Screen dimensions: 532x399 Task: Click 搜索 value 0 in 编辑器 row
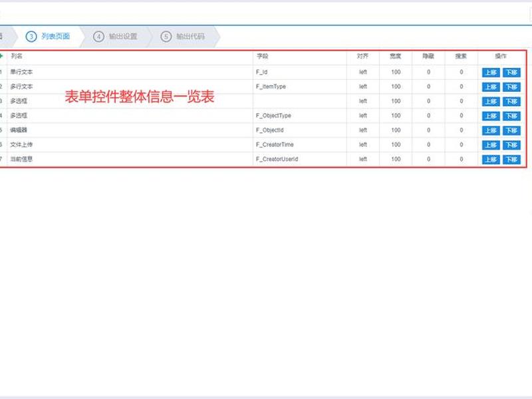point(462,130)
